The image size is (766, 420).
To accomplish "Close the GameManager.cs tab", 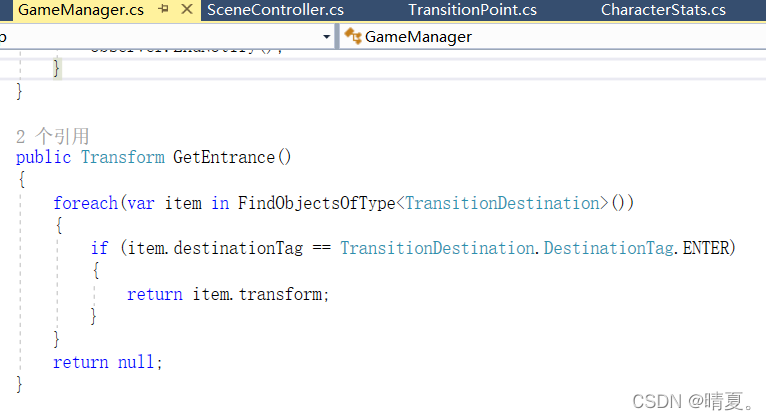I will [187, 9].
